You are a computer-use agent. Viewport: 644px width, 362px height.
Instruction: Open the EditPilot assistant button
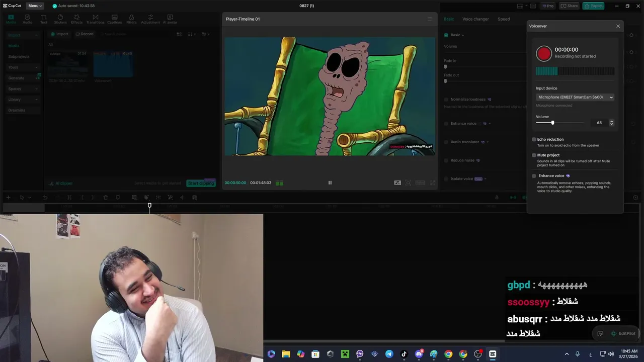623,333
